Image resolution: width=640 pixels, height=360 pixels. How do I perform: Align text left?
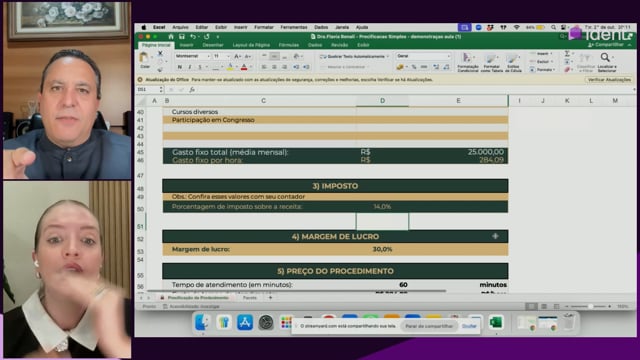[x=264, y=67]
